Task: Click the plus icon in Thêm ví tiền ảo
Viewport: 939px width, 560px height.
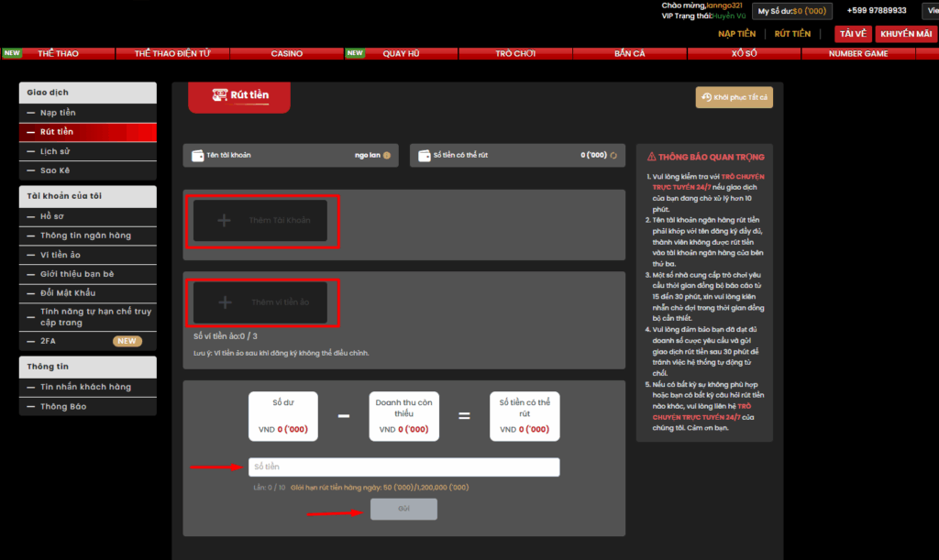Action: coord(225,302)
